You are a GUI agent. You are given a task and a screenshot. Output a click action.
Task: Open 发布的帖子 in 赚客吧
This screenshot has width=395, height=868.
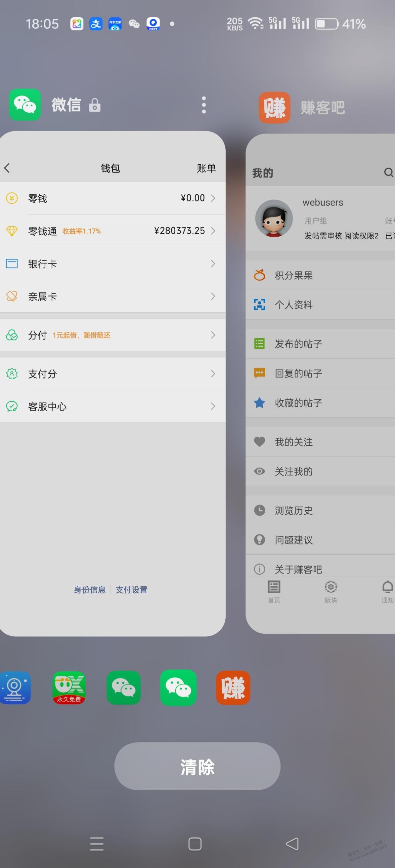(320, 344)
